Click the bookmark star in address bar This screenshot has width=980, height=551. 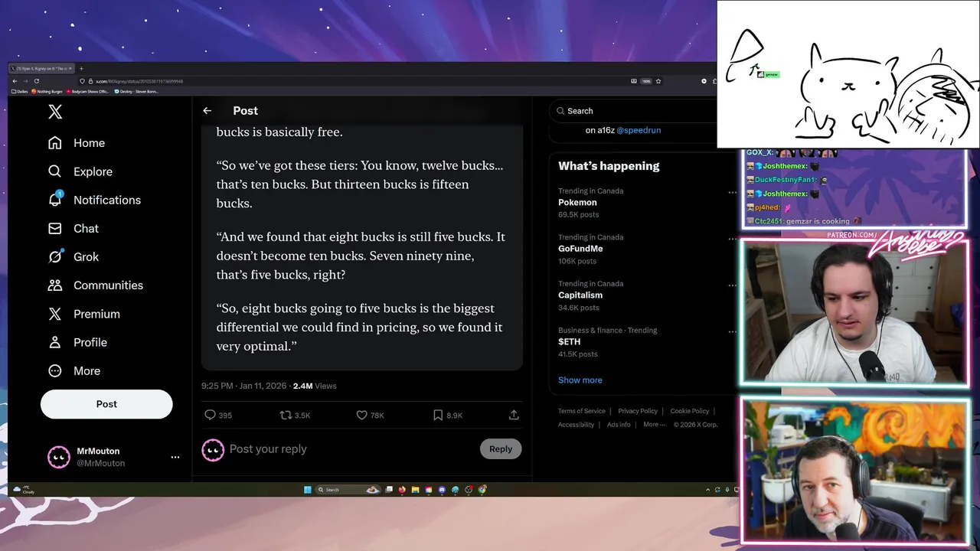658,81
